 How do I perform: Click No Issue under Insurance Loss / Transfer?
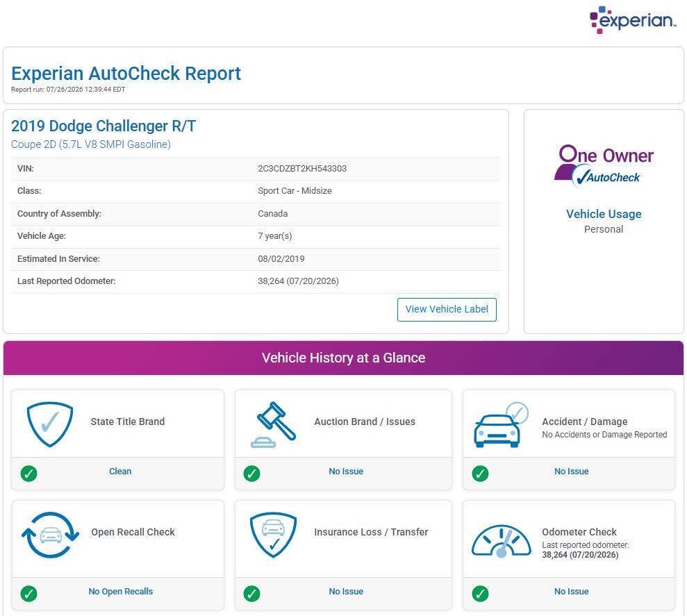click(346, 592)
